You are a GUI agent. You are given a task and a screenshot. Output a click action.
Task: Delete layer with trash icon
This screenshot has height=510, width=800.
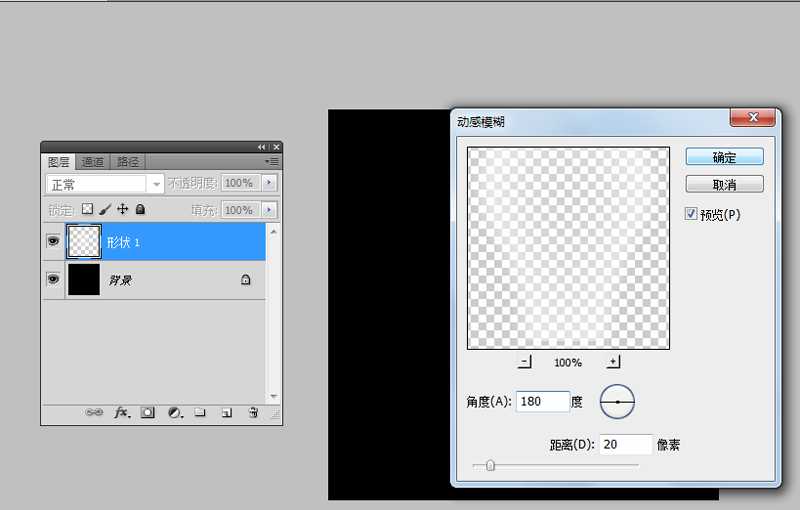click(253, 412)
